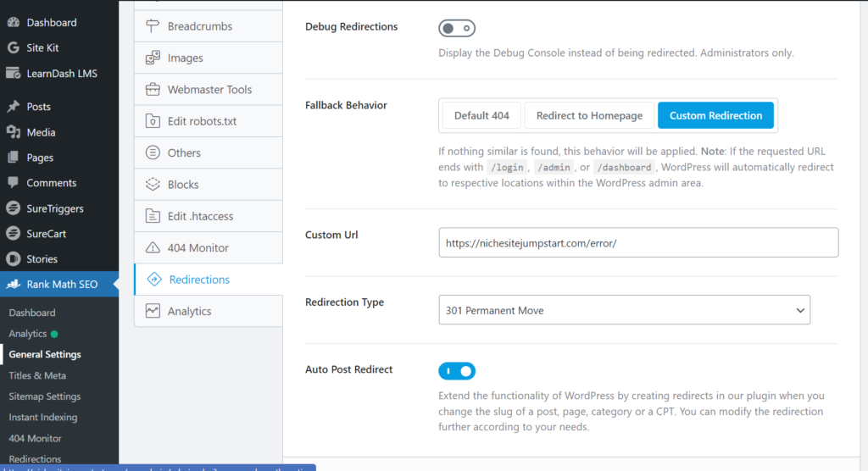
Task: Click the SureTriggers icon
Action: (14, 208)
